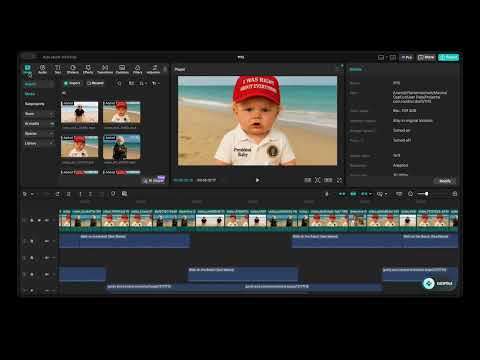This screenshot has height=360, width=480.
Task: Click the redo icon in the timeline toolbar
Action: (57, 194)
